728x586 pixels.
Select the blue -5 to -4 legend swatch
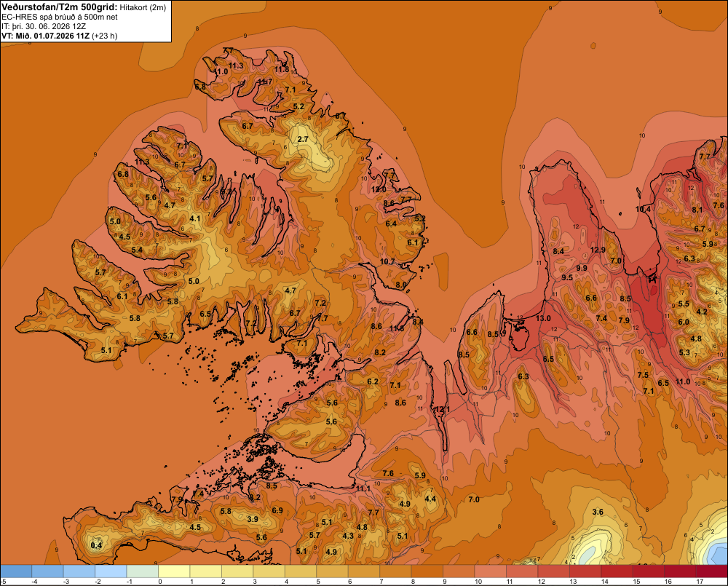click(x=17, y=571)
